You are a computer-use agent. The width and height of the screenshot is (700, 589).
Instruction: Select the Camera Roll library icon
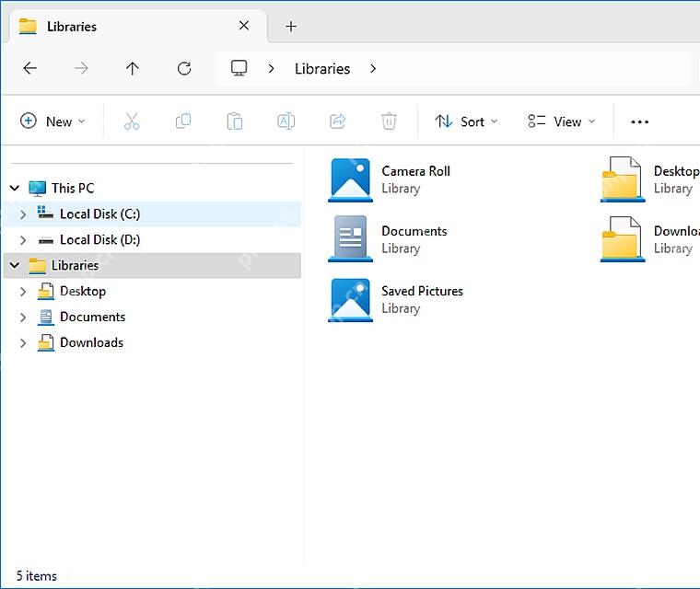pyautogui.click(x=350, y=179)
